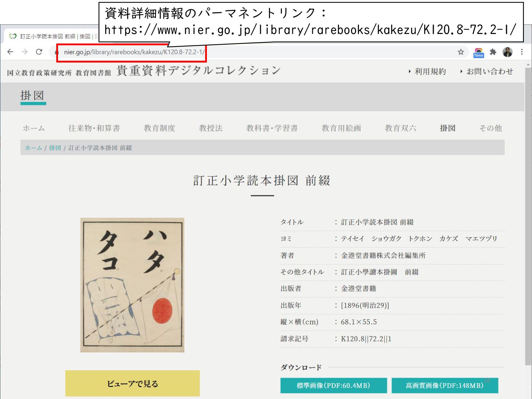Click other title value 訂正小學讀本掛圖 前綴
The height and width of the screenshot is (399, 532).
[380, 272]
